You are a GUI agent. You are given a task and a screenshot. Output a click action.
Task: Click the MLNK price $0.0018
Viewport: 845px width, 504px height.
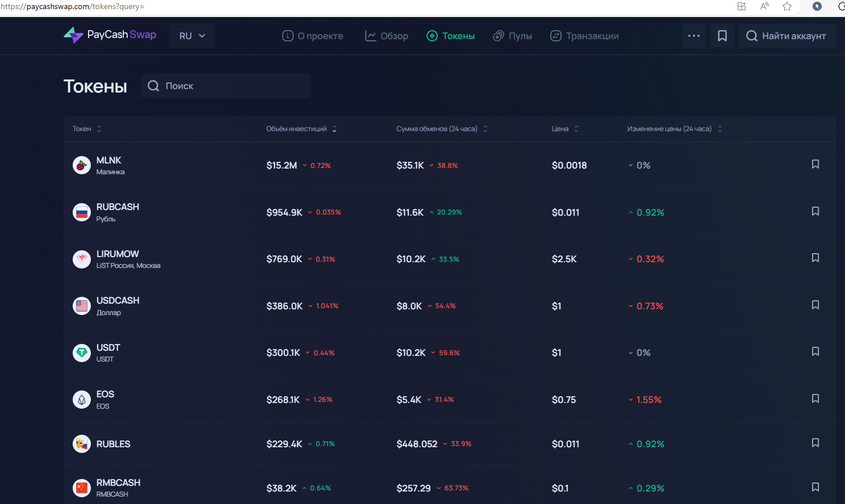pyautogui.click(x=569, y=165)
